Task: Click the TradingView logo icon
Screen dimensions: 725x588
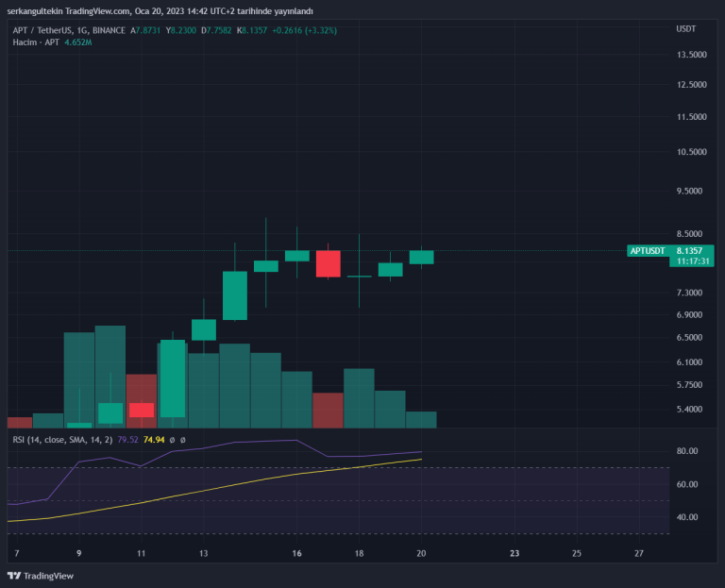Action: 14,576
